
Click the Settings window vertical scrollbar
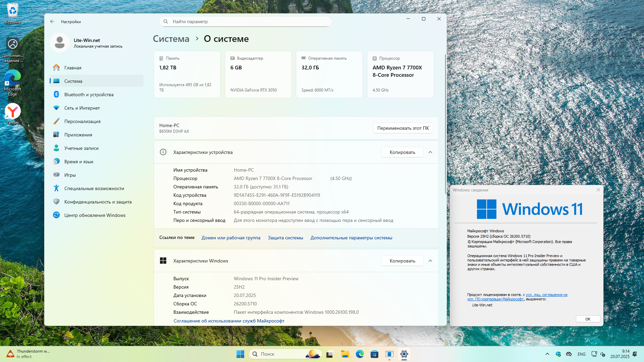point(445,124)
